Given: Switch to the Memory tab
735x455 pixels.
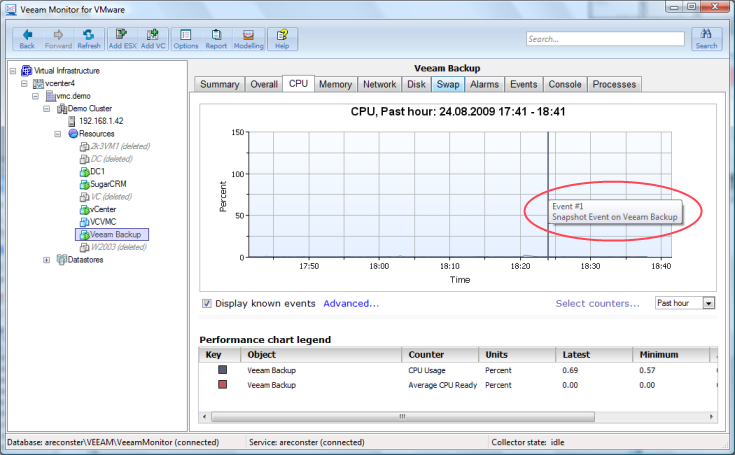Looking at the screenshot, I should 335,84.
